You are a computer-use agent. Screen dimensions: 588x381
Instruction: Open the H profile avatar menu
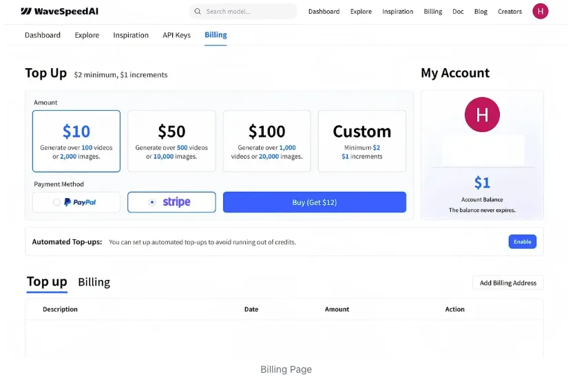click(540, 11)
